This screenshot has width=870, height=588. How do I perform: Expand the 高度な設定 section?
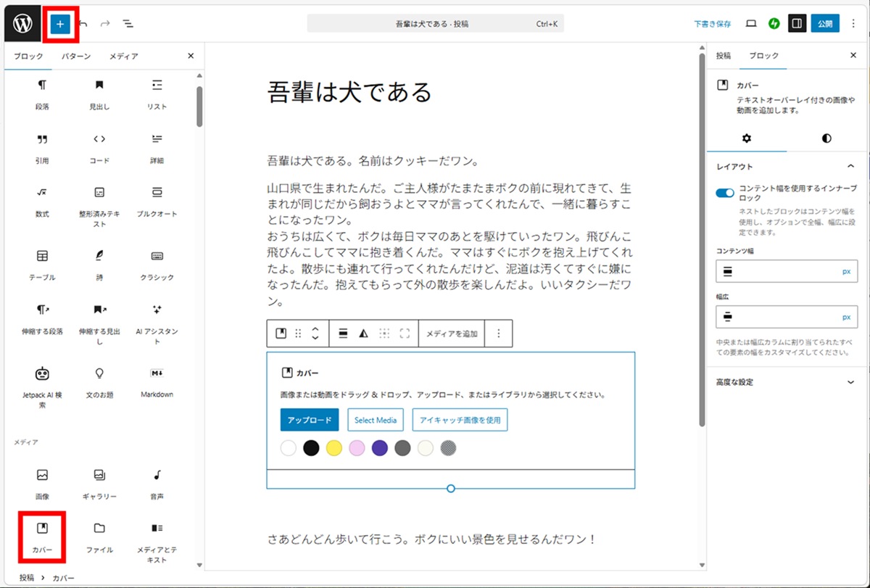pos(850,382)
